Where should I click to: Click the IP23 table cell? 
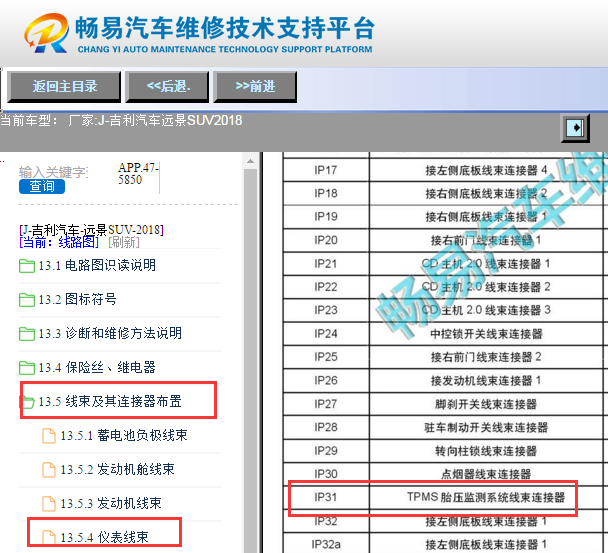pos(326,310)
